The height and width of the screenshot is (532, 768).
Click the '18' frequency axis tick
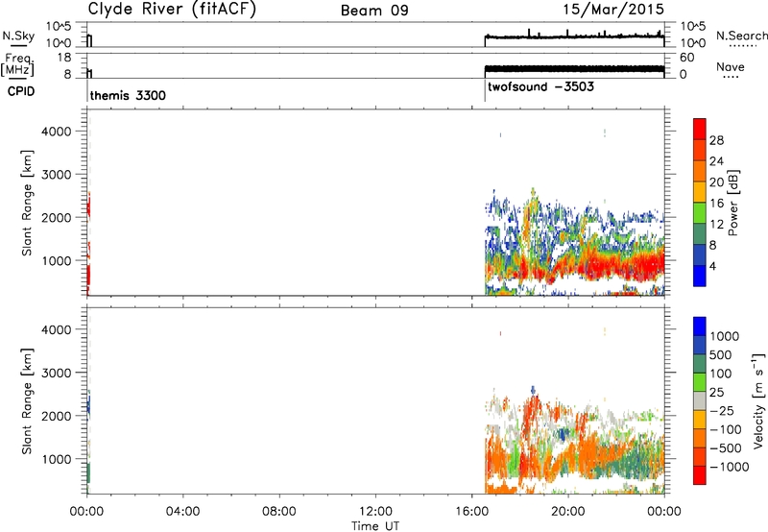[64, 58]
